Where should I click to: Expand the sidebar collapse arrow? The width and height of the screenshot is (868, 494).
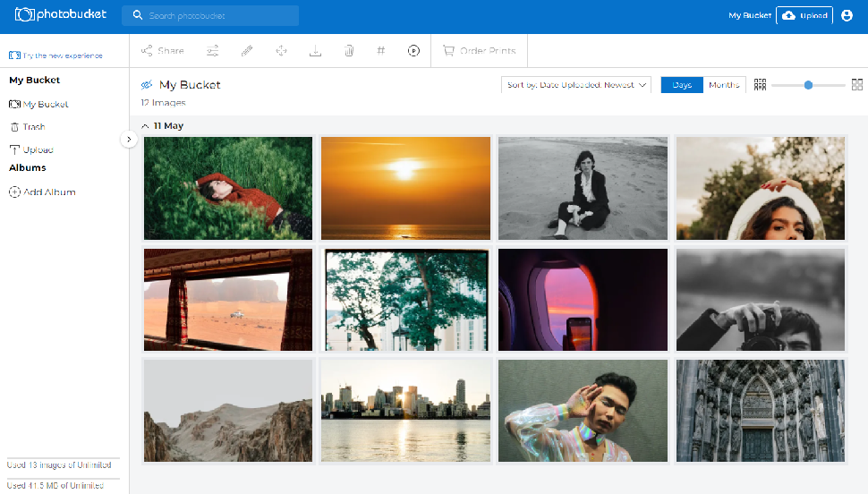coord(129,139)
